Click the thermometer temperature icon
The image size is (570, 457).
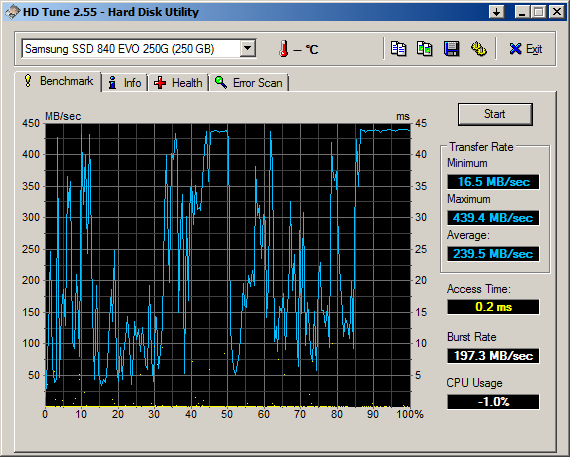[x=284, y=49]
